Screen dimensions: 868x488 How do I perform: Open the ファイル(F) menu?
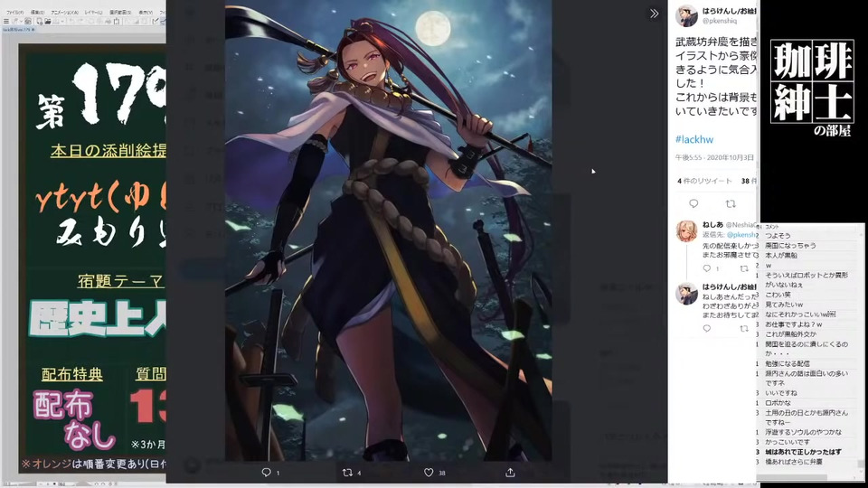[x=14, y=12]
